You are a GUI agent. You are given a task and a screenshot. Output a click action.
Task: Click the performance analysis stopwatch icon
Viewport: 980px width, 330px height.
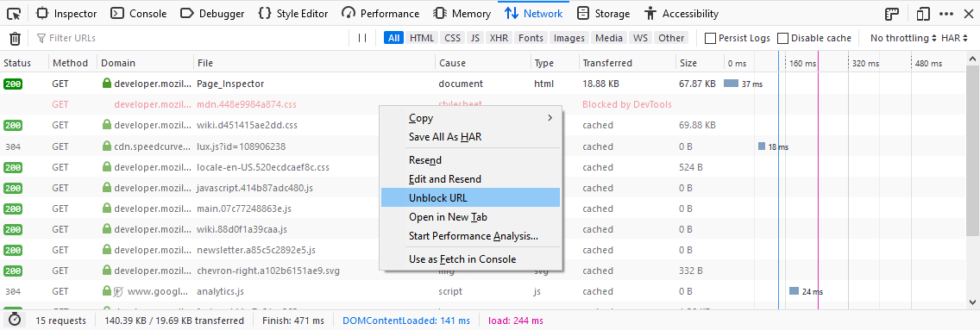pyautogui.click(x=15, y=320)
